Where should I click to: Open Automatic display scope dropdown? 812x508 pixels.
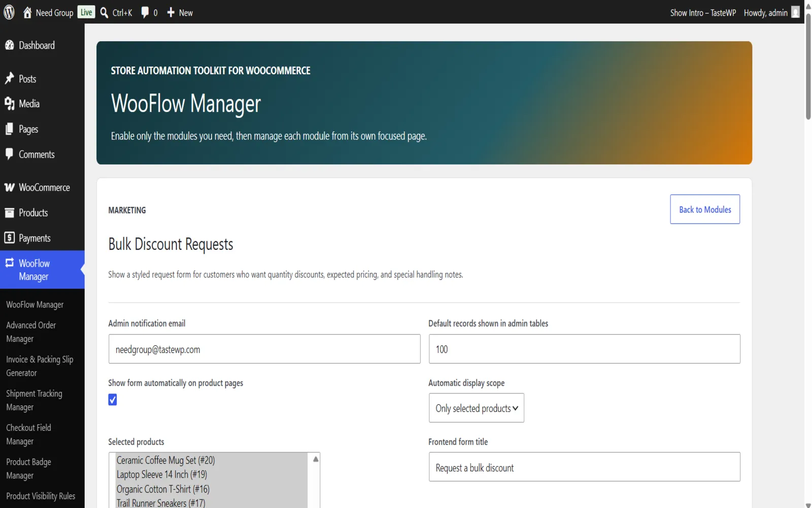click(477, 408)
